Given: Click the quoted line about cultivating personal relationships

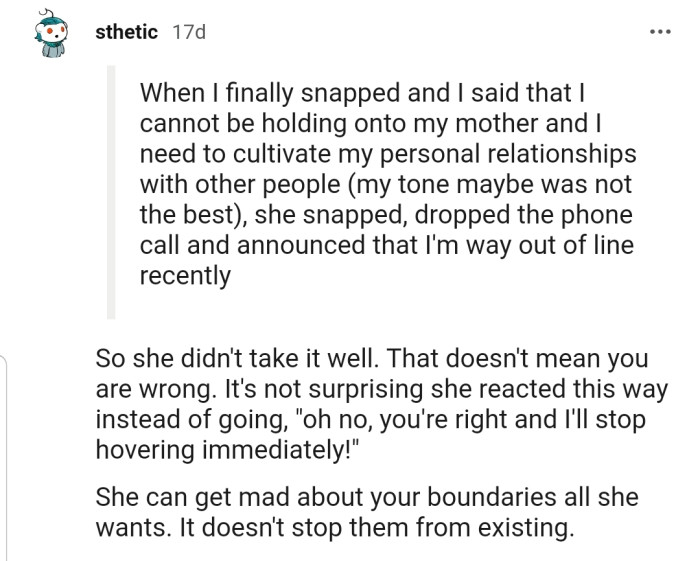Looking at the screenshot, I should pyautogui.click(x=388, y=155).
